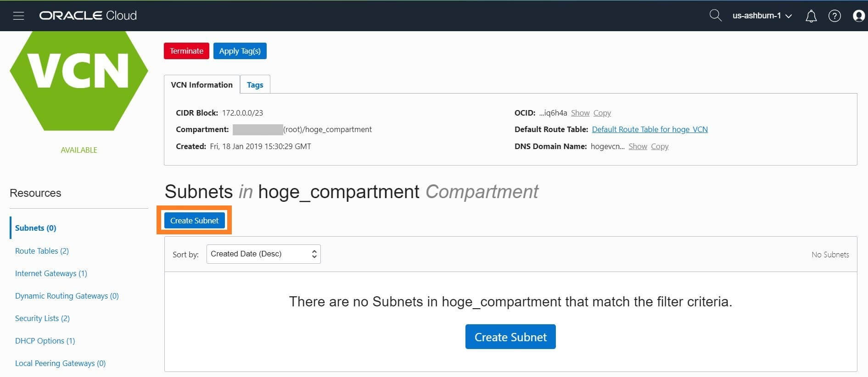The width and height of the screenshot is (868, 377).
Task: Open DHCP Options (1) resource
Action: pyautogui.click(x=45, y=341)
